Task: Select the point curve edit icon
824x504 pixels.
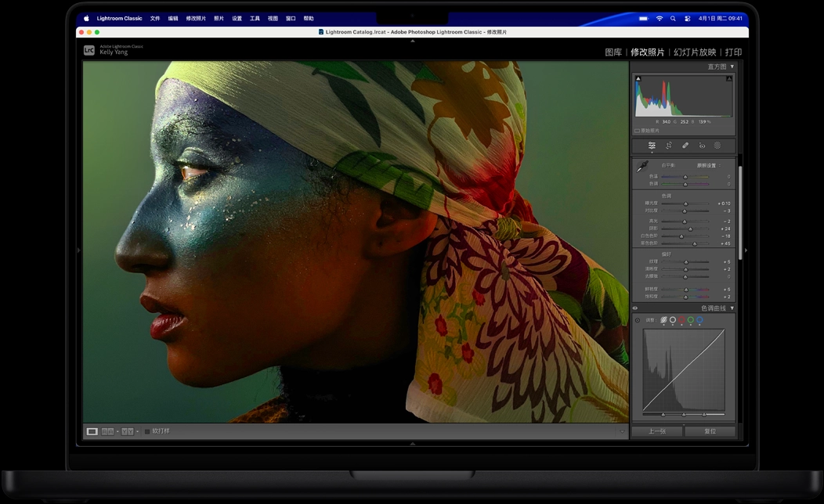Action: point(664,319)
